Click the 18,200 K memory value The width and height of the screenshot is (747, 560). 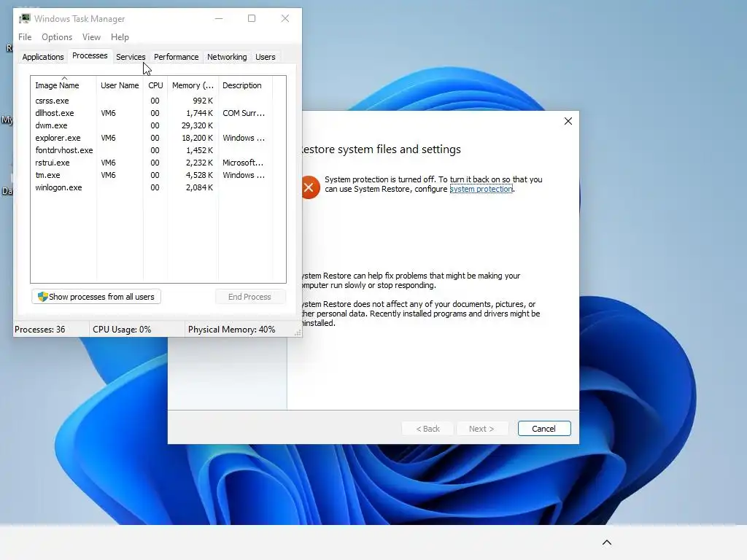(197, 138)
